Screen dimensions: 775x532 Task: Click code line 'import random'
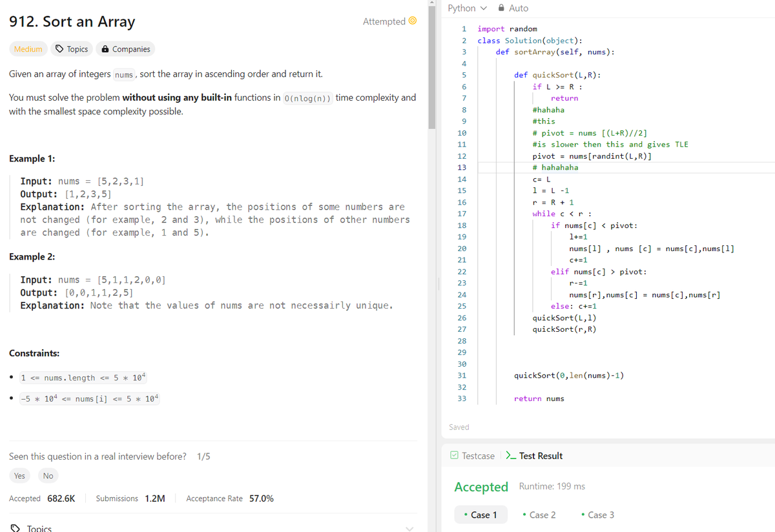(507, 29)
